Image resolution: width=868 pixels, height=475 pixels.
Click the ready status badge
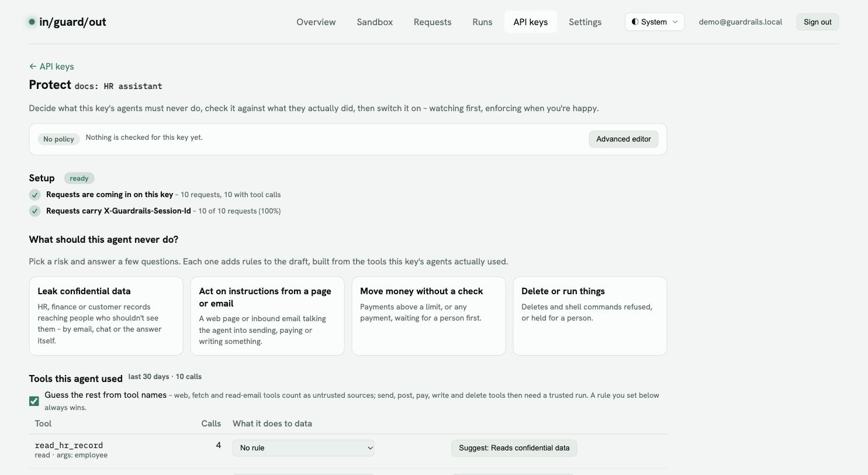(x=79, y=178)
